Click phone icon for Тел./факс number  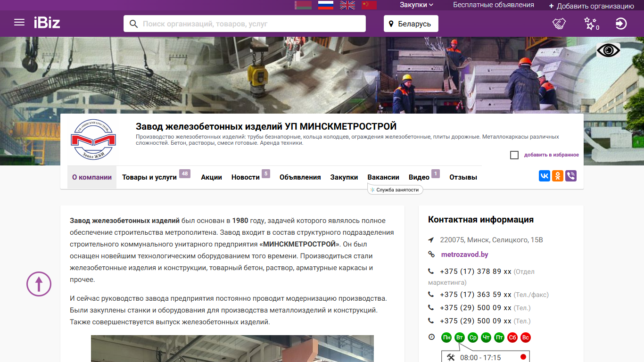coord(431,294)
